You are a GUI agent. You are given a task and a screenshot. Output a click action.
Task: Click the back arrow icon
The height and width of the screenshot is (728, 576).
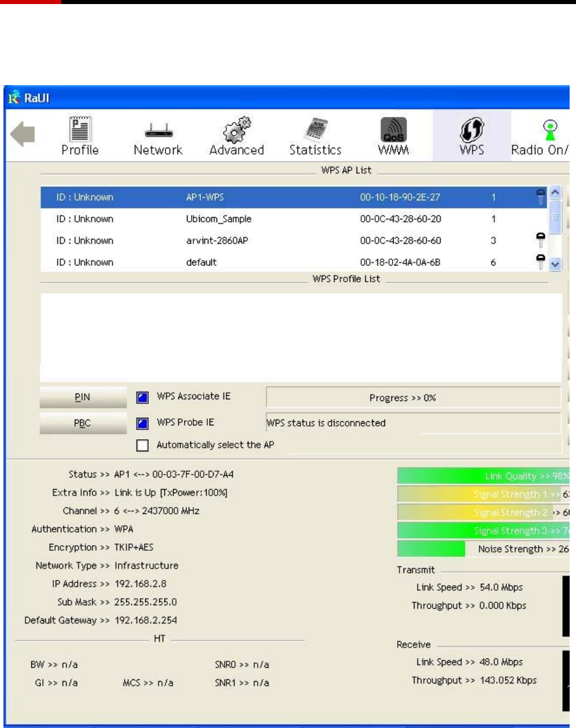coord(23,135)
